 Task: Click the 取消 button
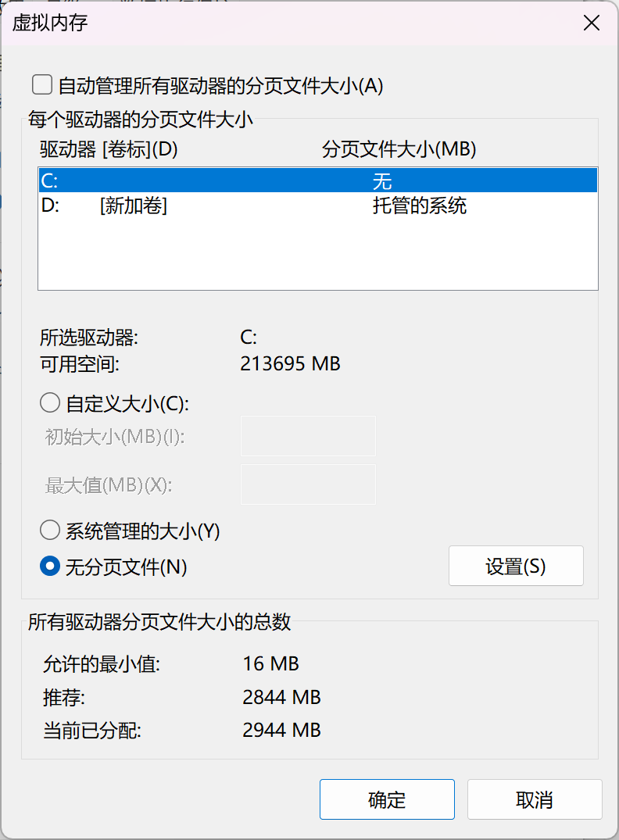pyautogui.click(x=535, y=799)
